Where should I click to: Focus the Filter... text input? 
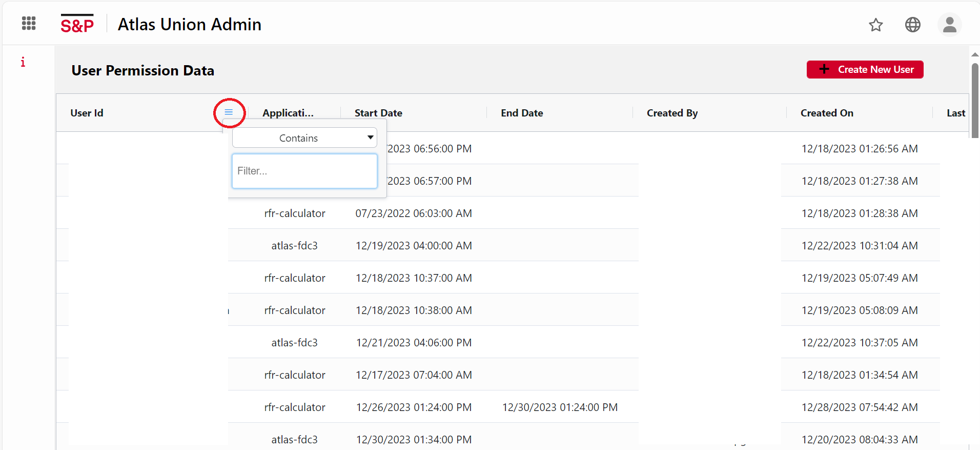coord(304,171)
